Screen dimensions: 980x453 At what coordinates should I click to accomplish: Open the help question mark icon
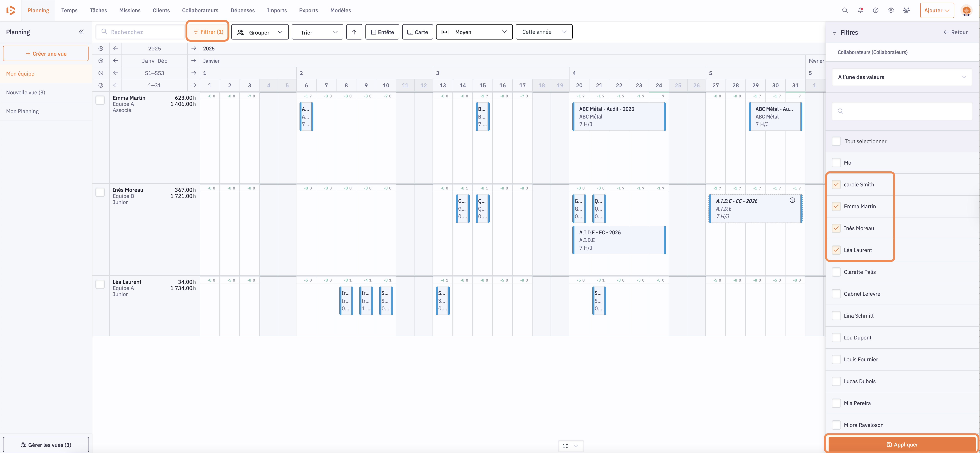click(x=875, y=10)
